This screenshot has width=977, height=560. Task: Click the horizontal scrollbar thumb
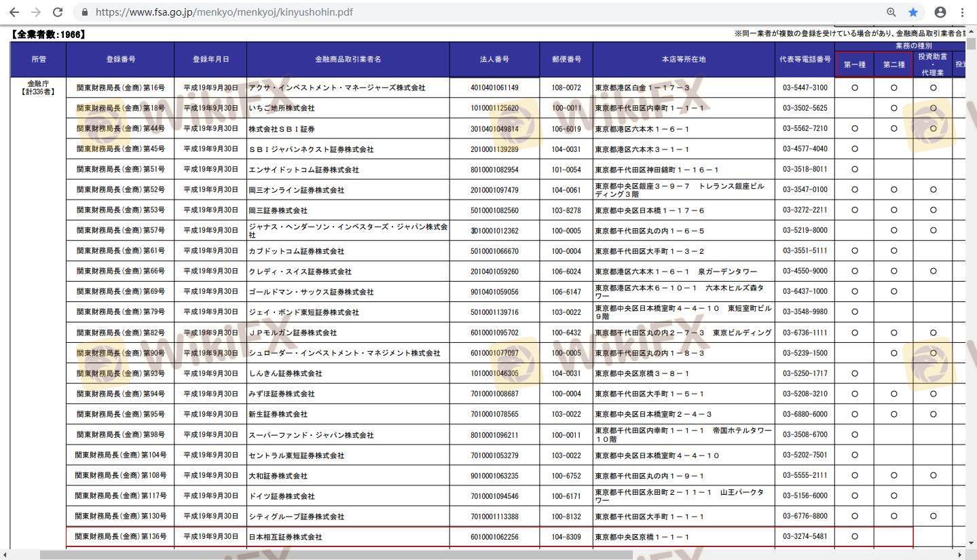pos(336,555)
